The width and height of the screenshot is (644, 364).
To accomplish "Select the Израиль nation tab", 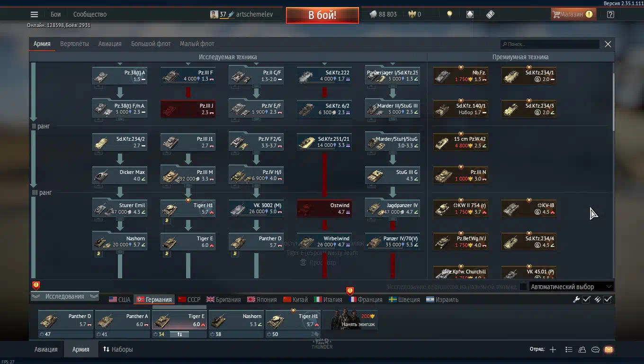I will pyautogui.click(x=442, y=300).
